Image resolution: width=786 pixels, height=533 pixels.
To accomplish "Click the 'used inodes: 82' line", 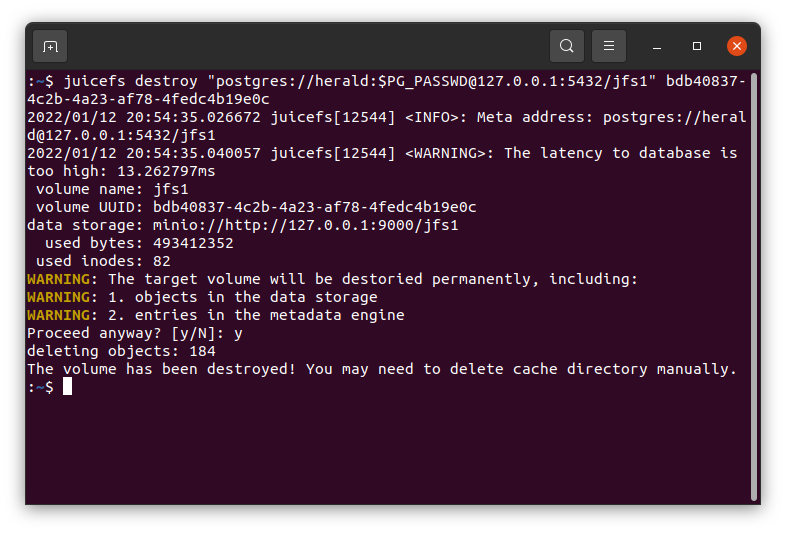I will [x=103, y=261].
